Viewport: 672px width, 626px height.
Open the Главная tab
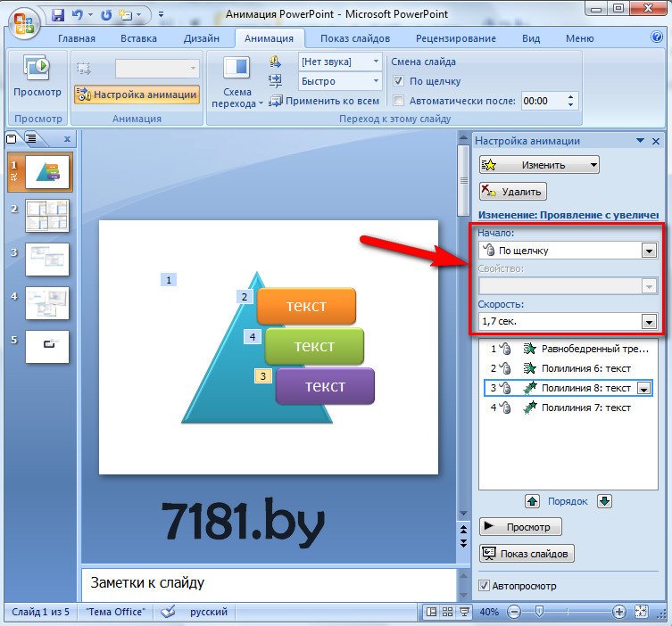click(x=76, y=38)
